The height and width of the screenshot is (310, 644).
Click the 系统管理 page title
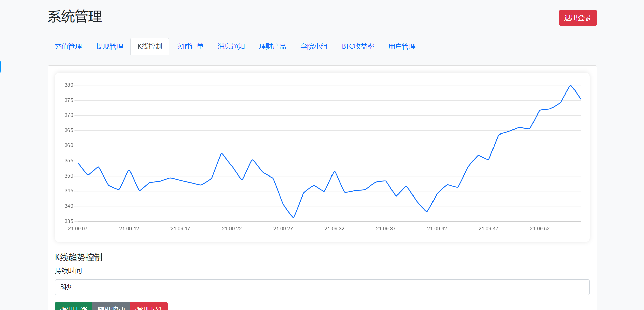click(x=75, y=17)
